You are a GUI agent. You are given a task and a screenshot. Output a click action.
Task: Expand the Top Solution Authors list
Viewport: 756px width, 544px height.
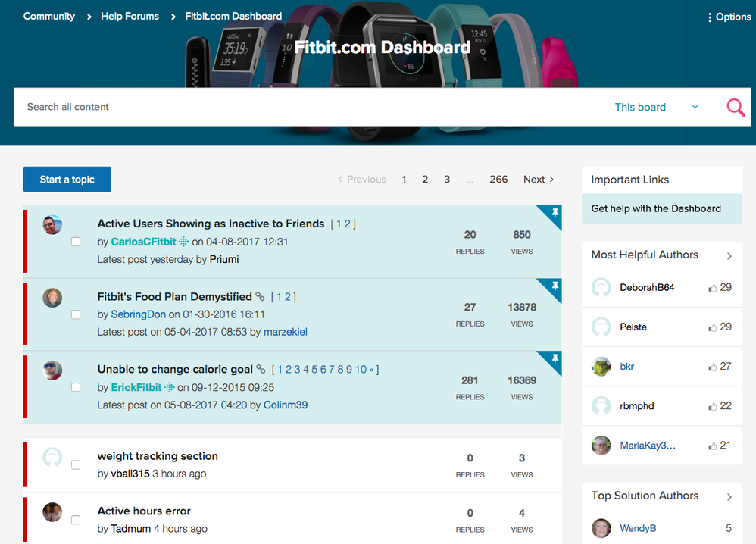tap(729, 497)
